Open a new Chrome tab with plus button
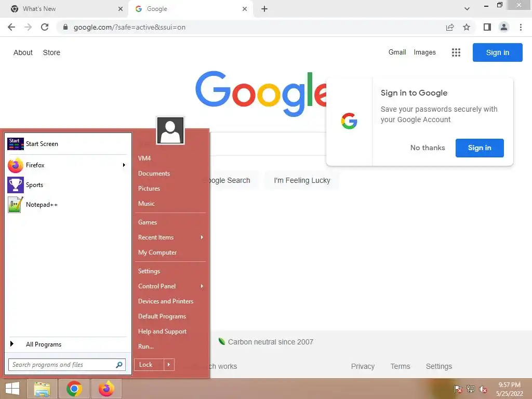 point(264,9)
